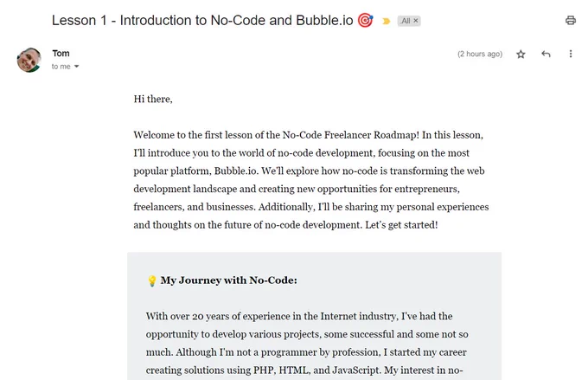Toggle the yellow importance marker
Viewport: 588px width, 380px height.
click(x=387, y=21)
